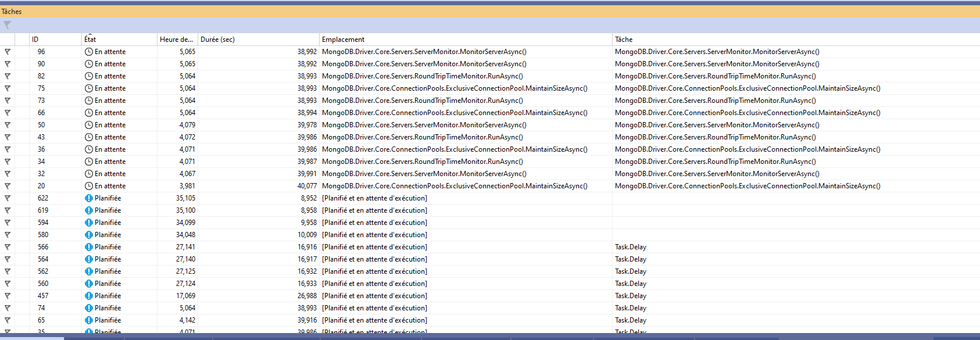Screen dimensions: 980x340
Task: Select the 39,991 duration of task 32
Action: coord(307,174)
